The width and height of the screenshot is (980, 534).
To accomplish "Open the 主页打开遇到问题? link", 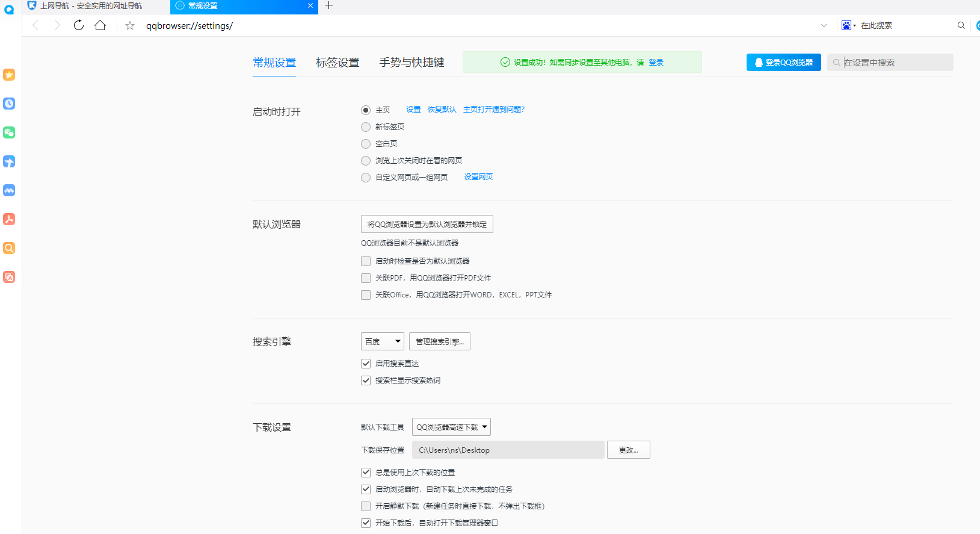I will pos(494,110).
